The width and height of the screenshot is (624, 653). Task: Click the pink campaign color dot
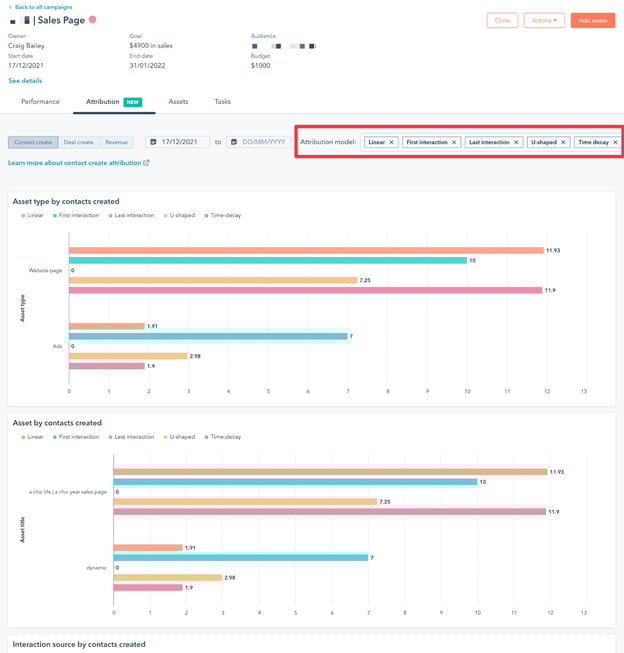click(x=93, y=20)
